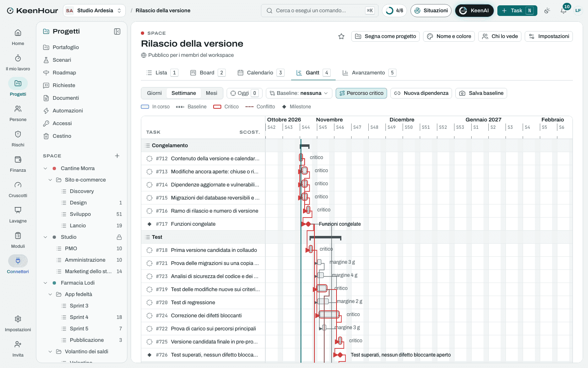
Task: Open KeenAI assistant button
Action: point(474,11)
